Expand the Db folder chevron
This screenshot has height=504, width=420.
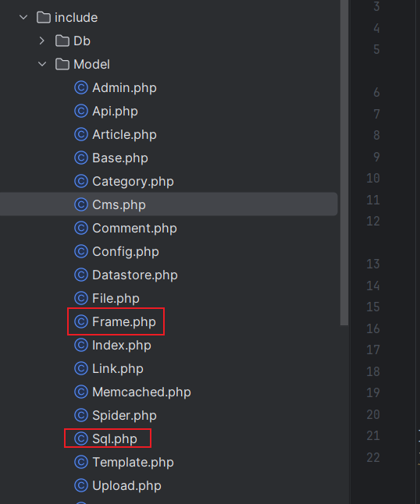pyautogui.click(x=42, y=41)
